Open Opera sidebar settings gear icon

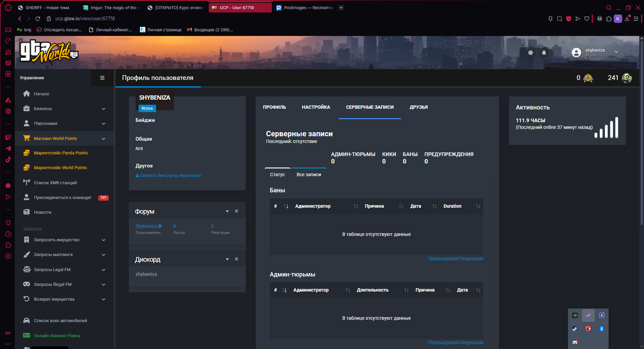[x=8, y=256]
